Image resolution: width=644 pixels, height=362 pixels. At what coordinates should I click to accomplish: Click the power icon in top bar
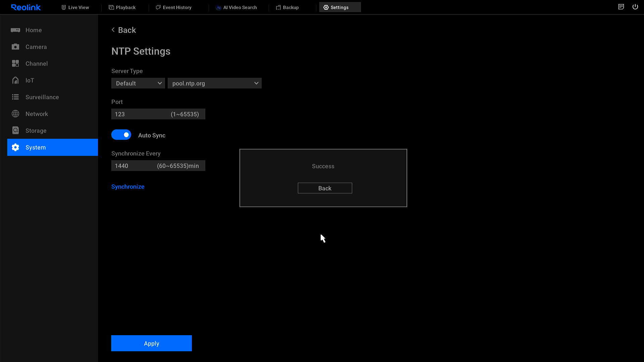tap(635, 7)
